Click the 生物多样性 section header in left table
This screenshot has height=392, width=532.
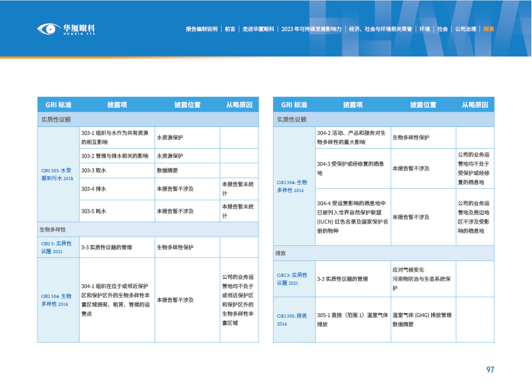coord(147,230)
